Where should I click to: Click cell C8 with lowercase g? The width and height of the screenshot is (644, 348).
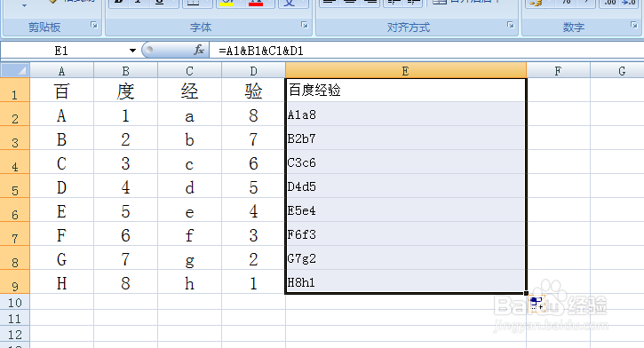tap(190, 257)
